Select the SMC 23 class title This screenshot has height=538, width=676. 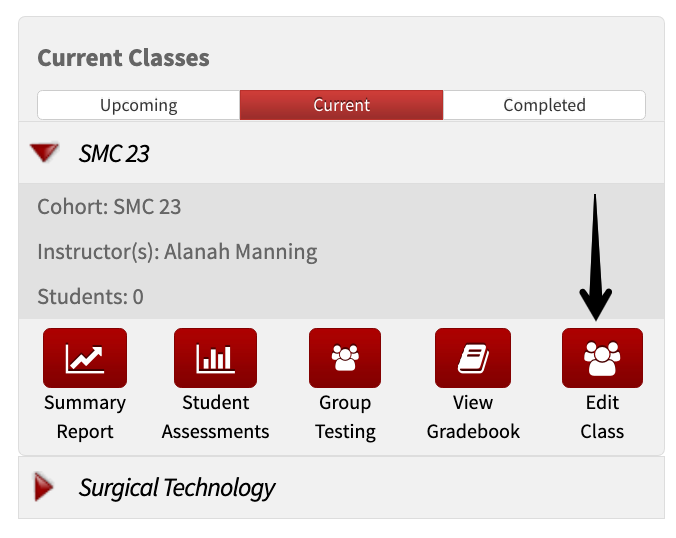click(114, 153)
